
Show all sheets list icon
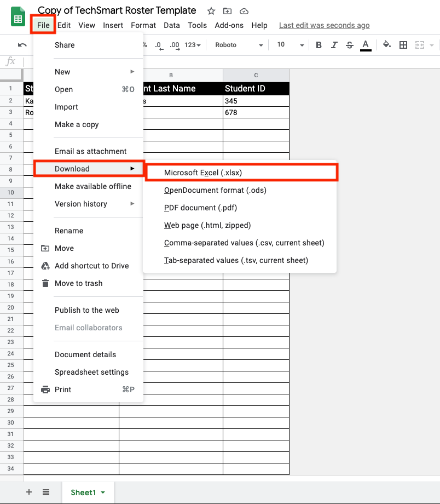pyautogui.click(x=46, y=492)
